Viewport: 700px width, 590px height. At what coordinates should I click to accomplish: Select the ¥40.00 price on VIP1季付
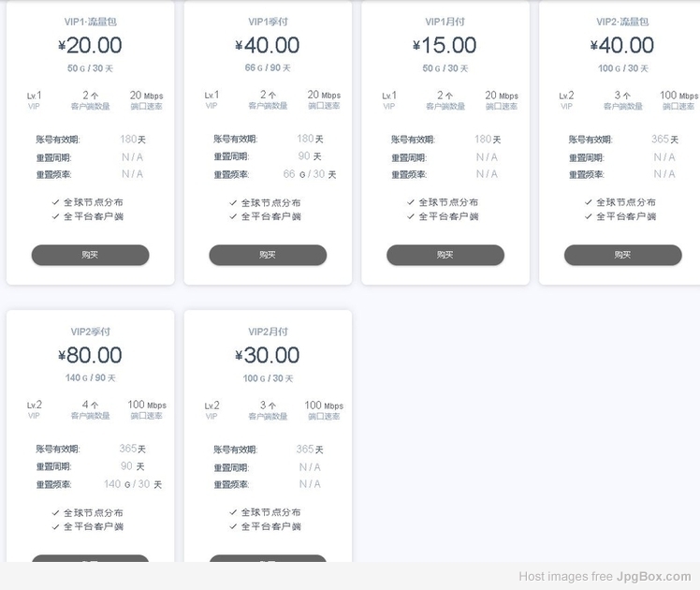pyautogui.click(x=268, y=45)
